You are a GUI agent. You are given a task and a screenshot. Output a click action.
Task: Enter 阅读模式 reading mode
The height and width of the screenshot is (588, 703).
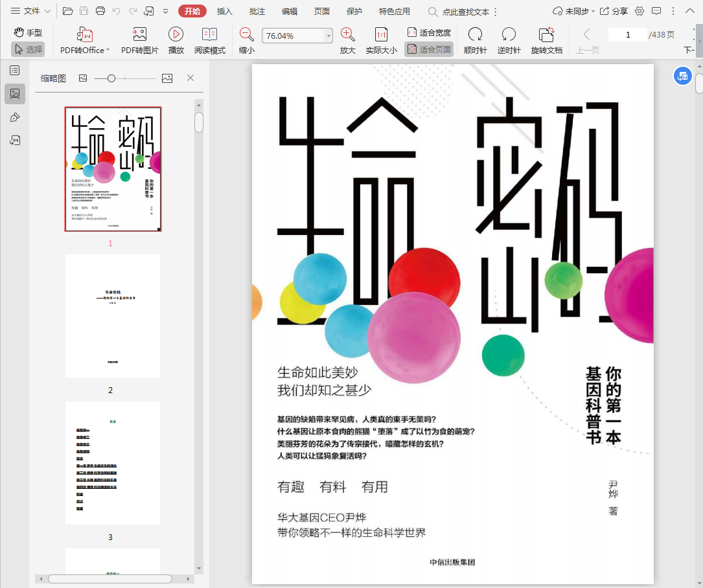pos(209,35)
